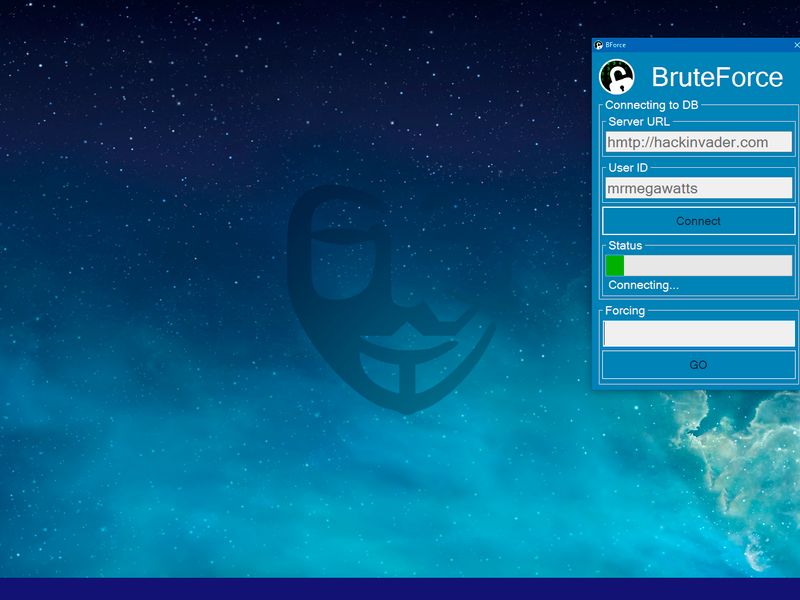Click the "Connecting..." status text

[x=643, y=285]
